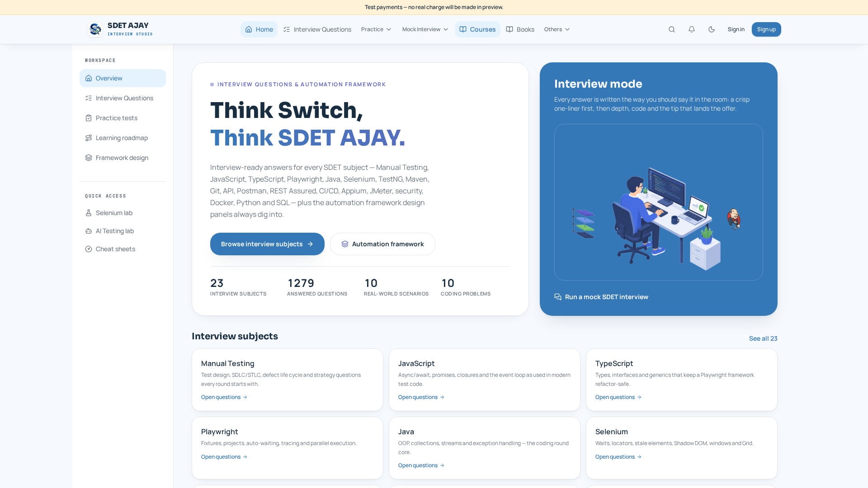This screenshot has width=868, height=488.
Task: Open questions for TypeScript
Action: [x=618, y=397]
